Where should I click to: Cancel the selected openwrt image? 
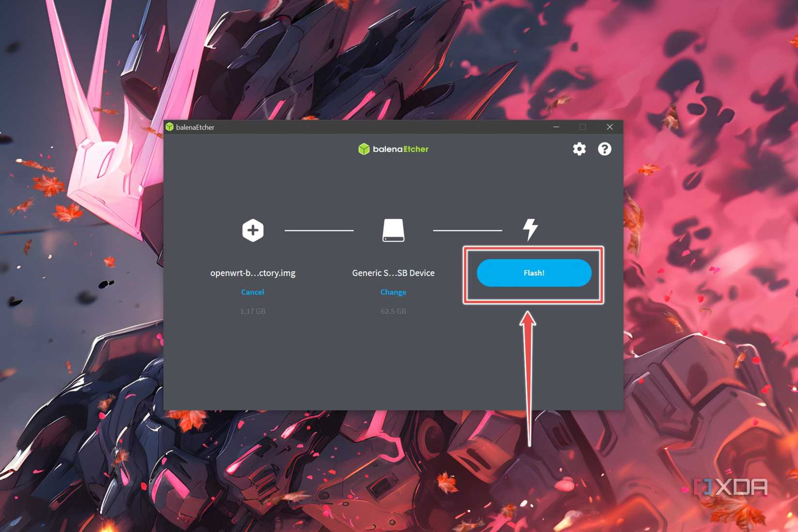(x=252, y=292)
